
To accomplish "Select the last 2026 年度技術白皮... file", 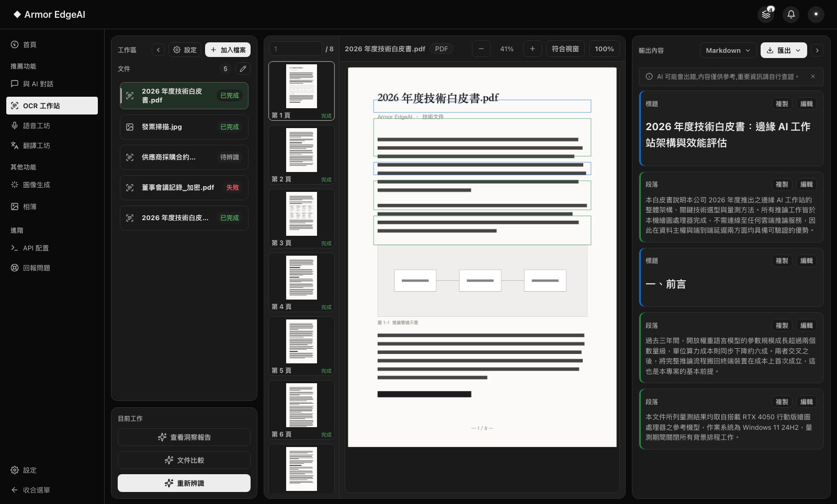I will pyautogui.click(x=184, y=218).
